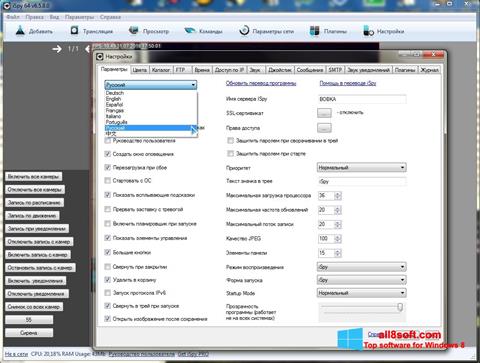Open the Справка menu
Image resolution: width=480 pixels, height=363 pixels.
[x=110, y=17]
